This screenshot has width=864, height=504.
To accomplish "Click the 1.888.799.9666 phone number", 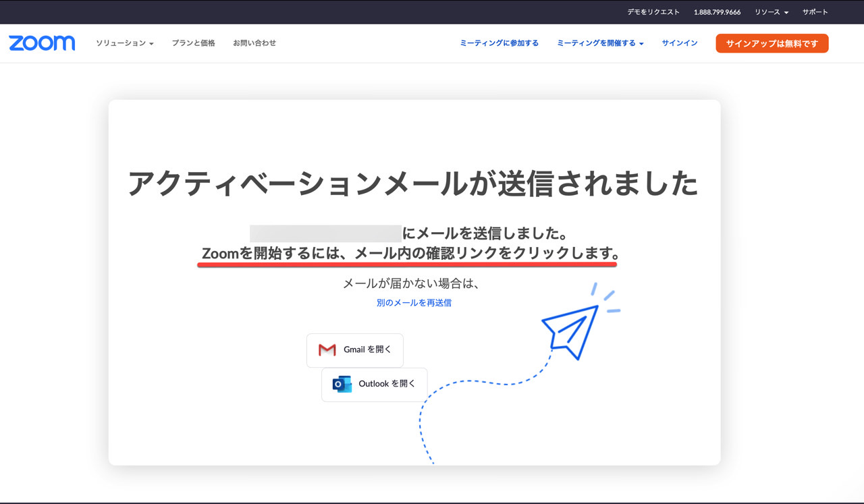I will [x=717, y=12].
